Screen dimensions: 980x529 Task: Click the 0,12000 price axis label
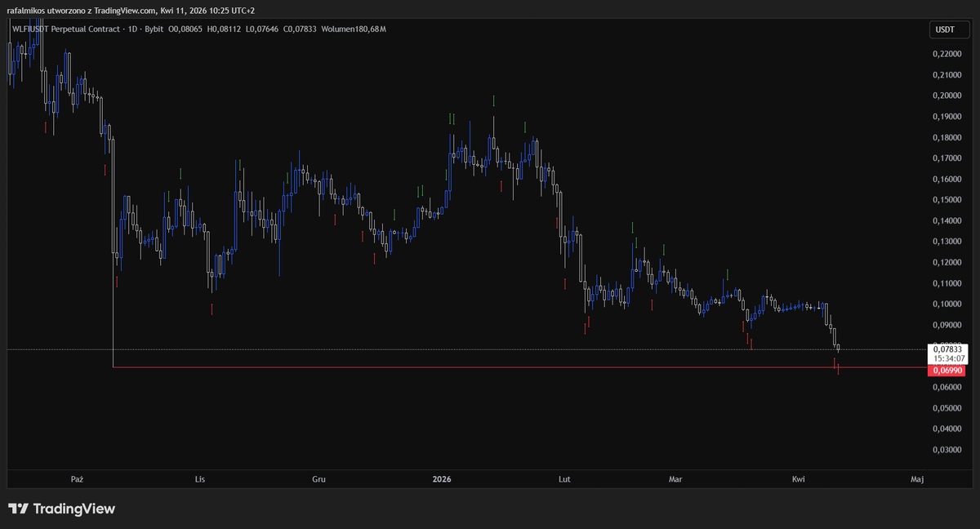point(947,262)
